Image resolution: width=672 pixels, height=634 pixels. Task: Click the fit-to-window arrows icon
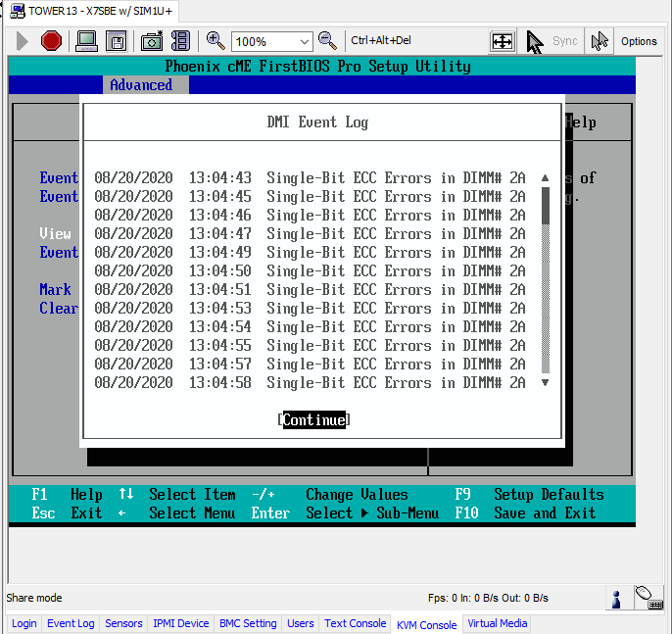(x=502, y=41)
